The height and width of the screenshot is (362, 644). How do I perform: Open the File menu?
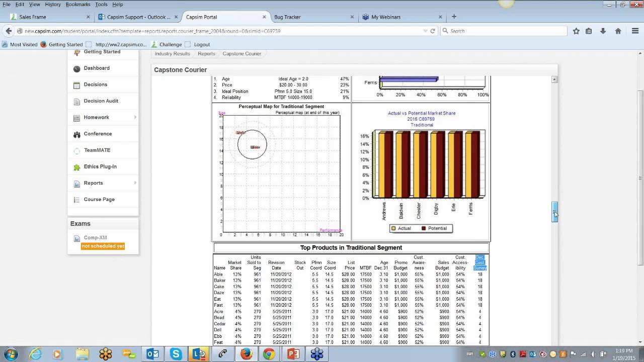pos(7,4)
